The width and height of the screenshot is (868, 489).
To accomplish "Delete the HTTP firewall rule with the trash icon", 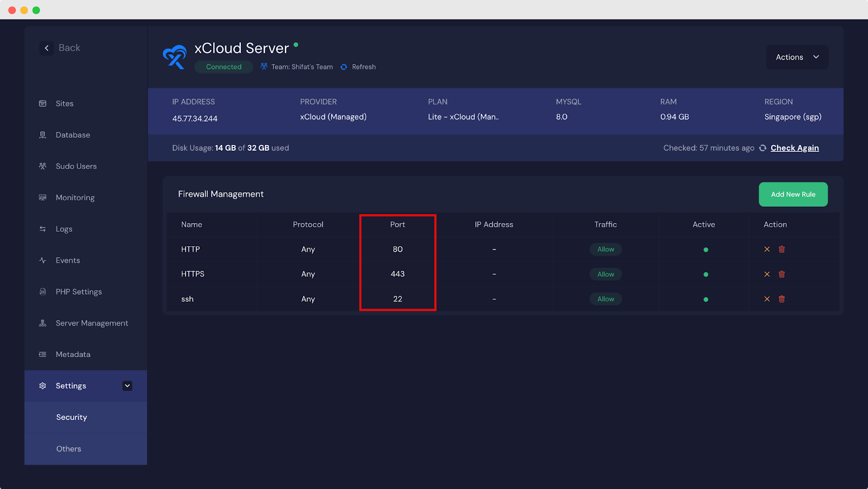I will pos(781,249).
